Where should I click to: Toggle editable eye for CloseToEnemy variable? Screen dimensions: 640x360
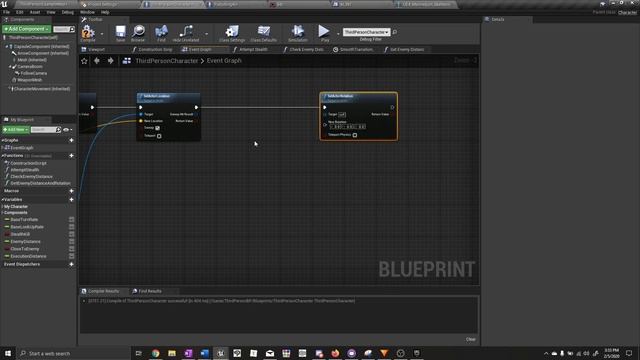point(71,249)
